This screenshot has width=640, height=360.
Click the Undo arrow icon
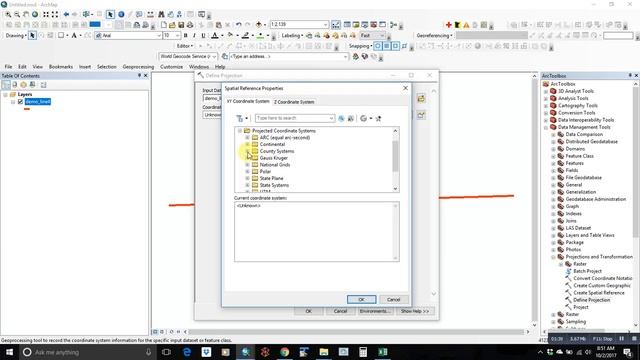click(x=238, y=25)
